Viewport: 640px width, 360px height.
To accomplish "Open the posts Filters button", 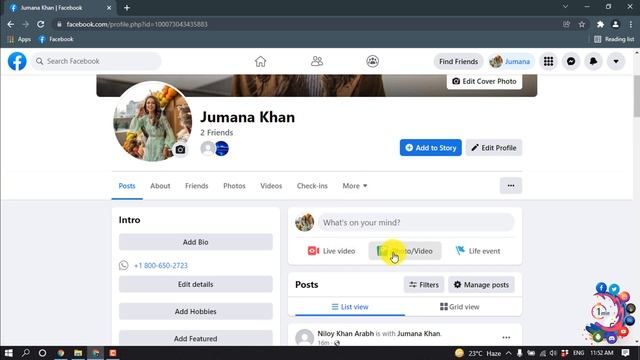I will click(424, 284).
